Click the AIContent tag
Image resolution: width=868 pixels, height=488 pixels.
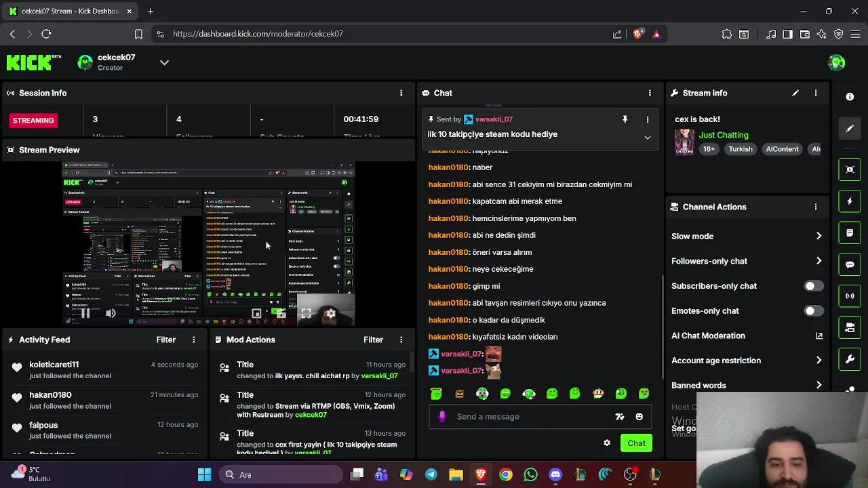782,149
